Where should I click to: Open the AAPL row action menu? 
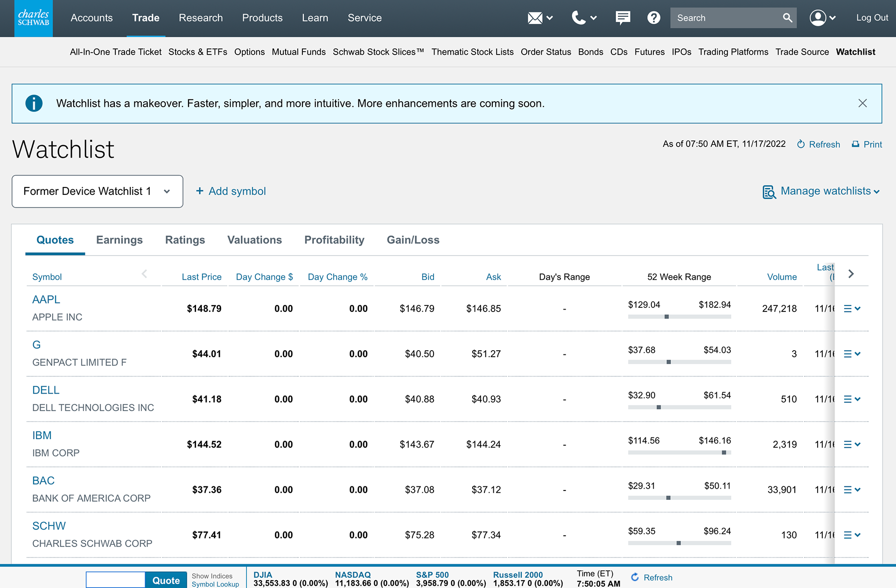point(852,309)
